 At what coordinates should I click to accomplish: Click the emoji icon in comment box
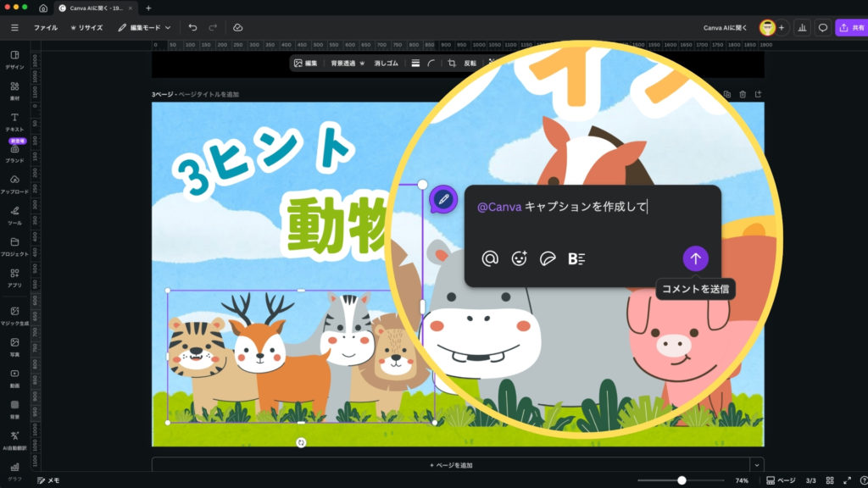[x=519, y=258]
